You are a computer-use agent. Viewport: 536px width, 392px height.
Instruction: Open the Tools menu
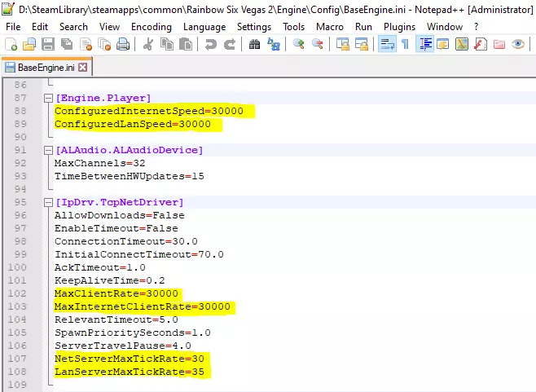point(293,27)
